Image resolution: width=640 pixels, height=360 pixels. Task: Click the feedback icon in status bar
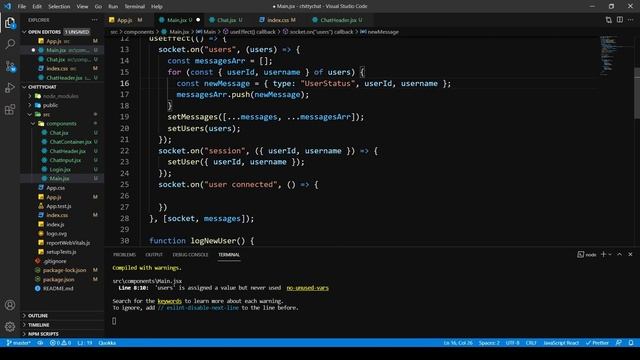coord(619,343)
